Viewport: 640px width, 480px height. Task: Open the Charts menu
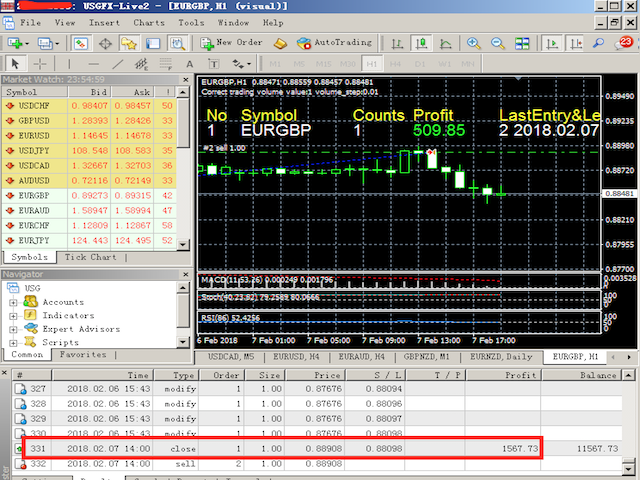(149, 23)
